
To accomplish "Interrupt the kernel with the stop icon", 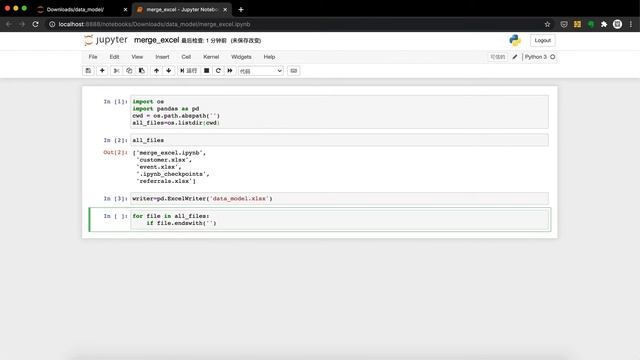I will tap(207, 71).
